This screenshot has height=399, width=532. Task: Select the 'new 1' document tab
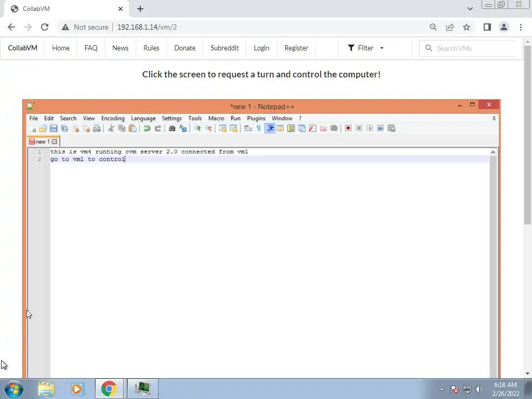point(43,141)
